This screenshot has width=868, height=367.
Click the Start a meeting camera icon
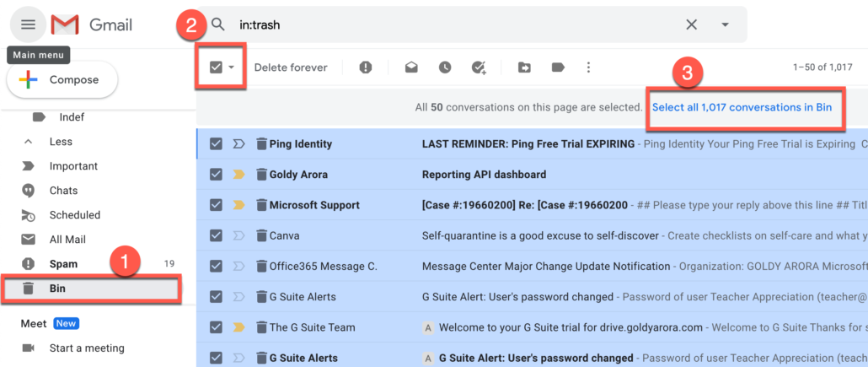[28, 348]
